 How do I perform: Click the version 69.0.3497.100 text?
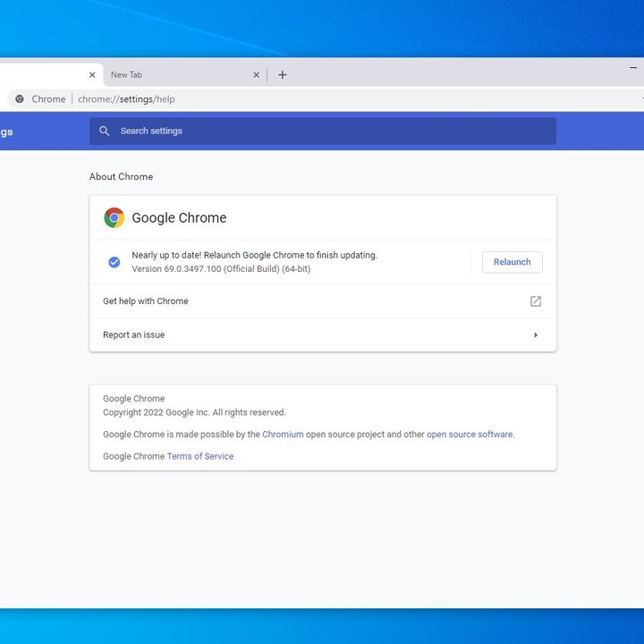tap(221, 269)
